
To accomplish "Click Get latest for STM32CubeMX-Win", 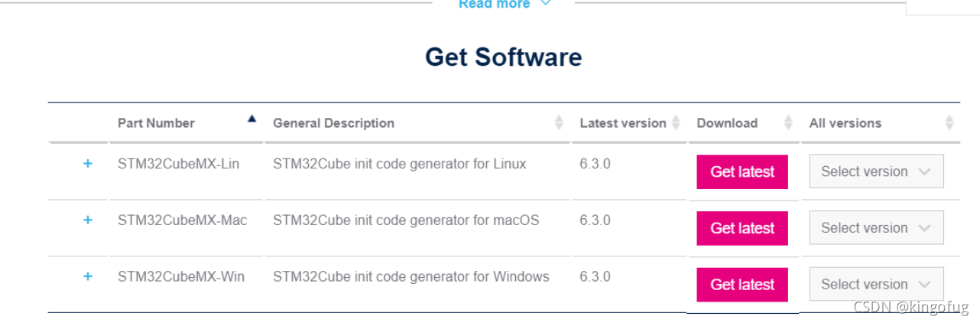I will [x=742, y=284].
